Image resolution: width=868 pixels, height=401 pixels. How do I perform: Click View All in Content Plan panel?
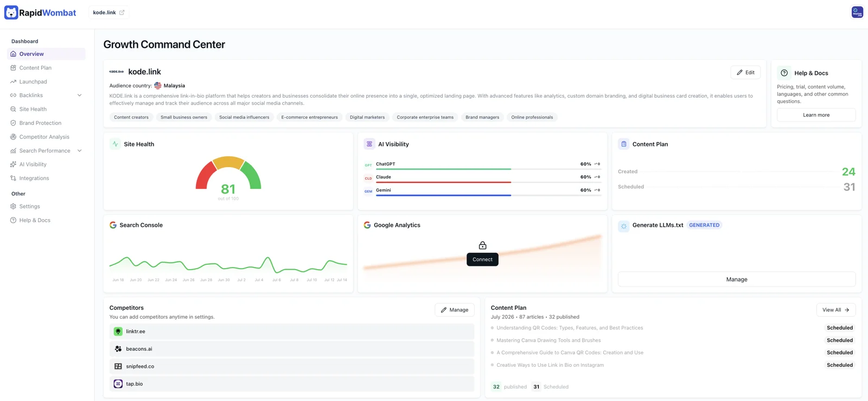pos(836,310)
